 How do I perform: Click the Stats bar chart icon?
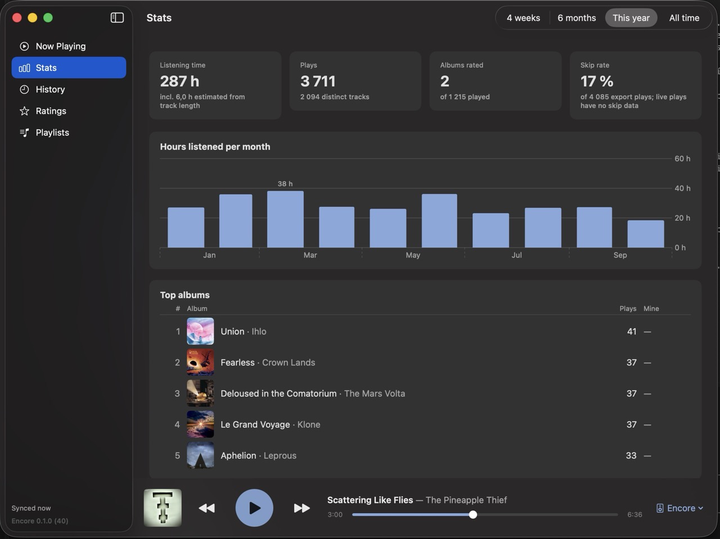pos(24,68)
